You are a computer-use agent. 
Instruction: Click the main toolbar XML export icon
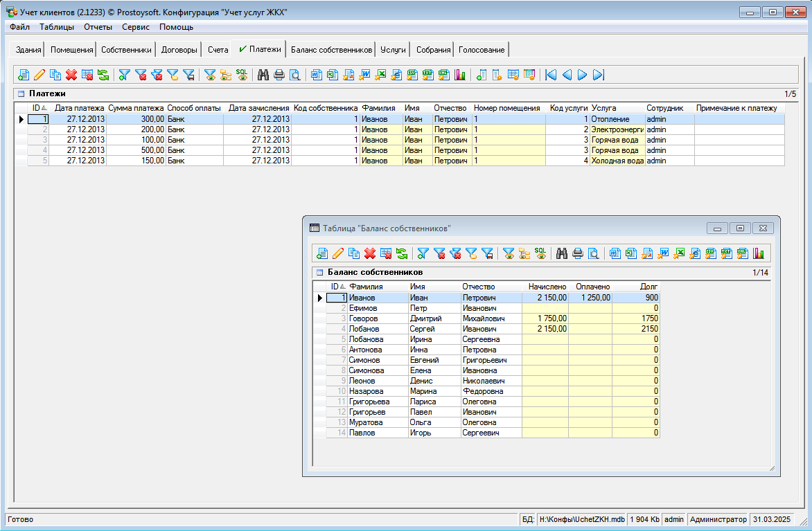tap(444, 75)
